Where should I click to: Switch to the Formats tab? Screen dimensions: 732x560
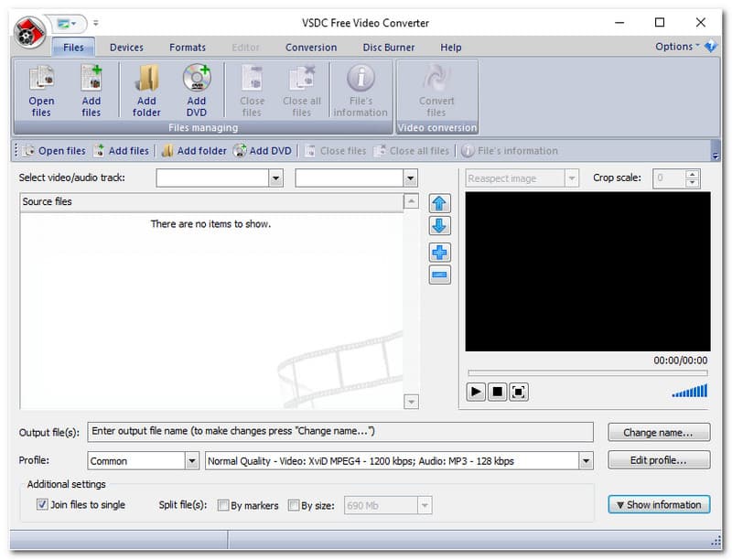[188, 48]
